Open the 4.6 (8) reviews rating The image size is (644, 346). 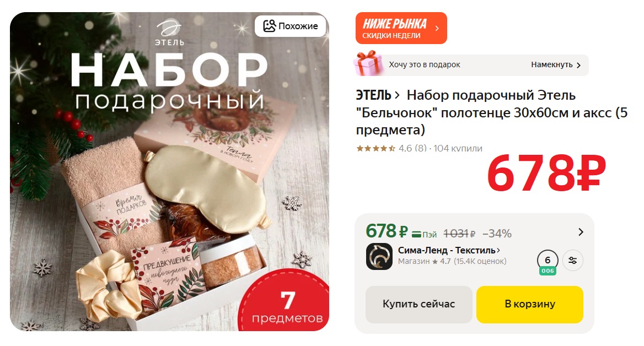(412, 149)
